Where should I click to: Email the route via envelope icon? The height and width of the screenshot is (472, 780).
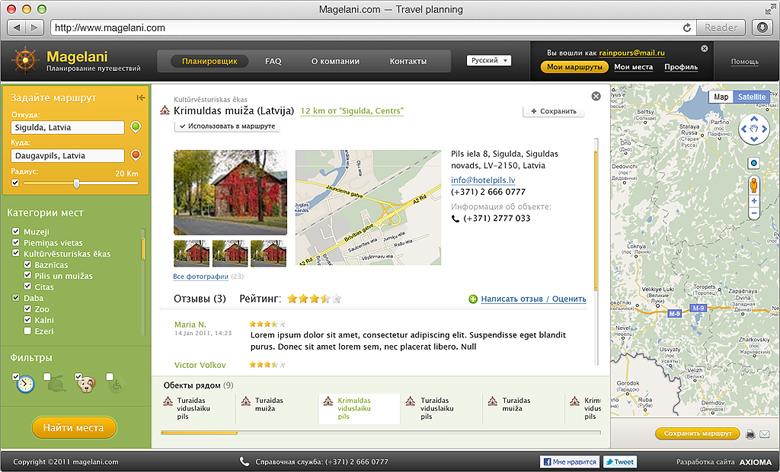point(764,434)
